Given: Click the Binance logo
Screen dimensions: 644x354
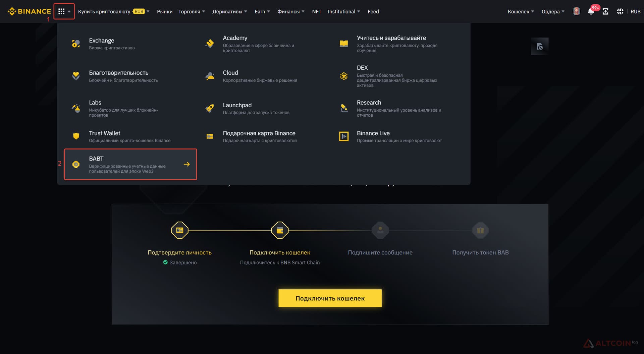Looking at the screenshot, I should [29, 11].
